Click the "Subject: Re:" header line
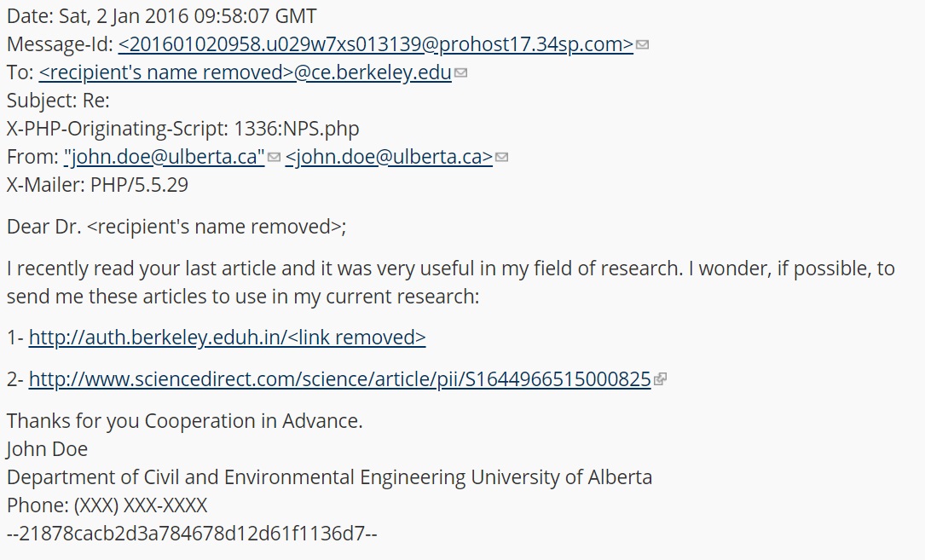The width and height of the screenshot is (925, 560). (58, 101)
